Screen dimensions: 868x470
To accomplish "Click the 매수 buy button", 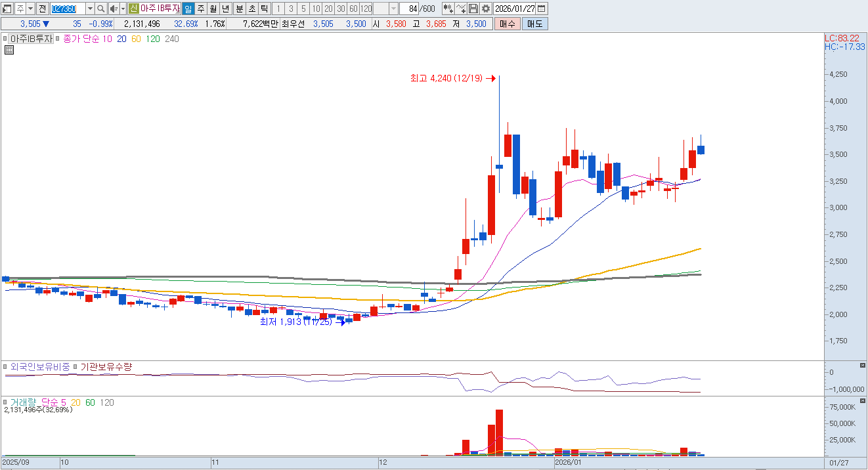I will (x=507, y=24).
